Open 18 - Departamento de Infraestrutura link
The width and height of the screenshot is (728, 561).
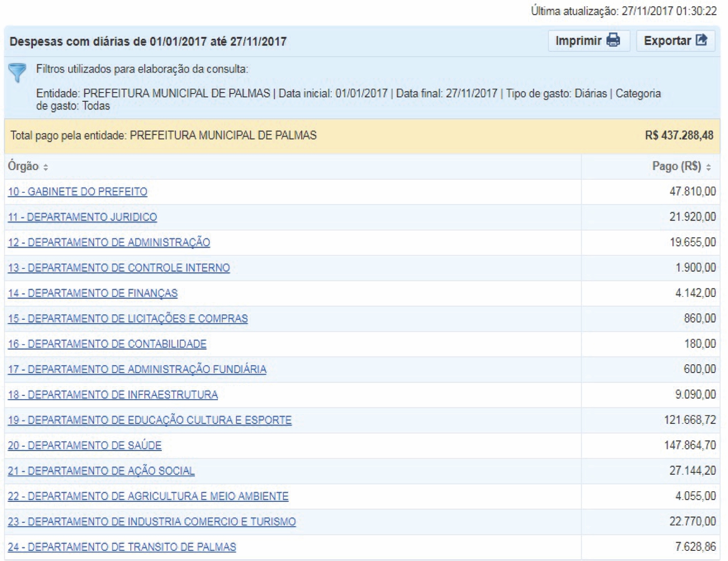[x=113, y=395]
